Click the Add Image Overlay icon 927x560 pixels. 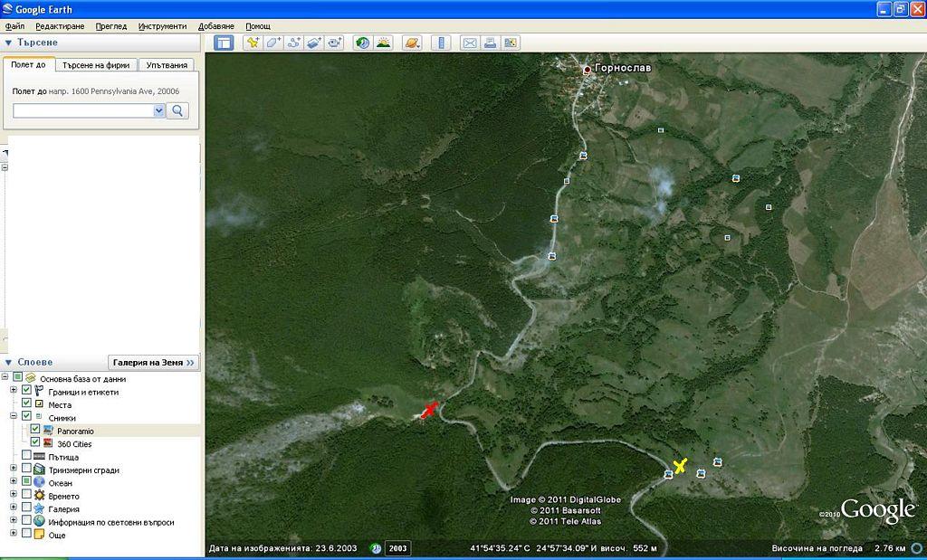pos(313,43)
